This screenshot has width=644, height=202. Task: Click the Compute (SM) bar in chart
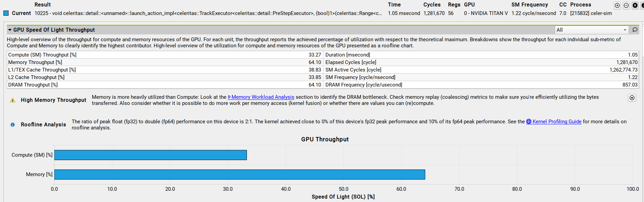pyautogui.click(x=150, y=155)
